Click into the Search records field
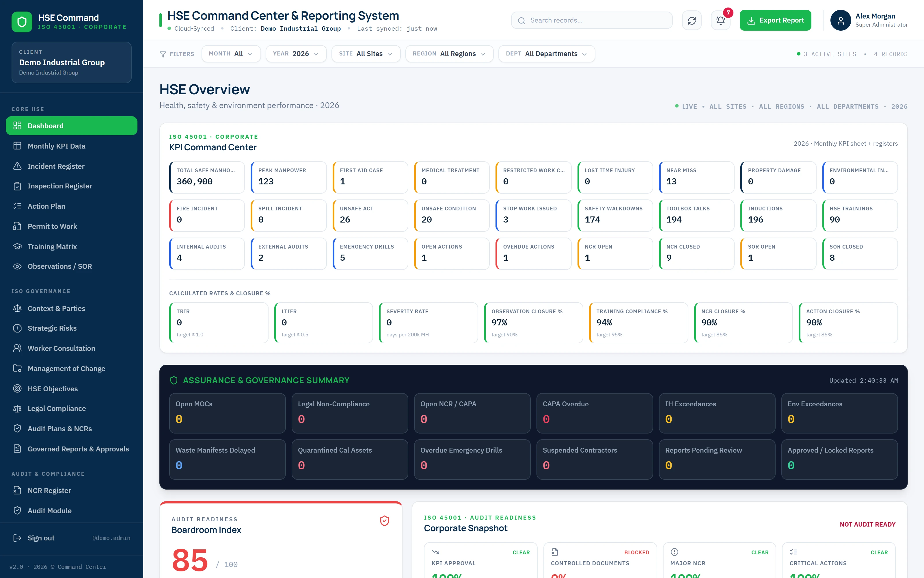Viewport: 924px width, 578px height. pos(591,20)
